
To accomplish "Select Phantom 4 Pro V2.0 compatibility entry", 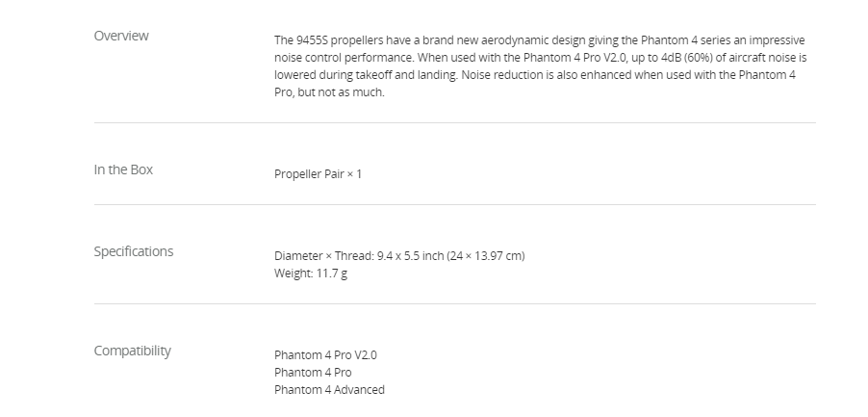I will click(325, 355).
